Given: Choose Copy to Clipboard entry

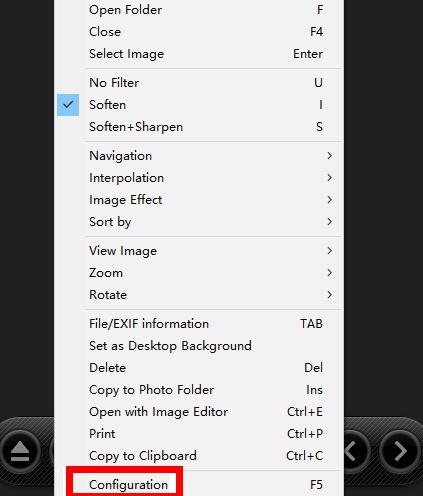Looking at the screenshot, I should tap(200, 456).
